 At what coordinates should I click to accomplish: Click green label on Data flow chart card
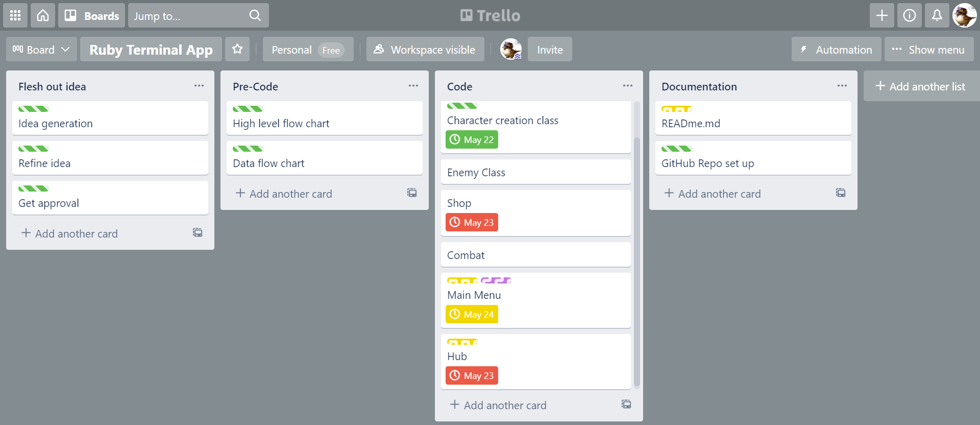pos(248,149)
